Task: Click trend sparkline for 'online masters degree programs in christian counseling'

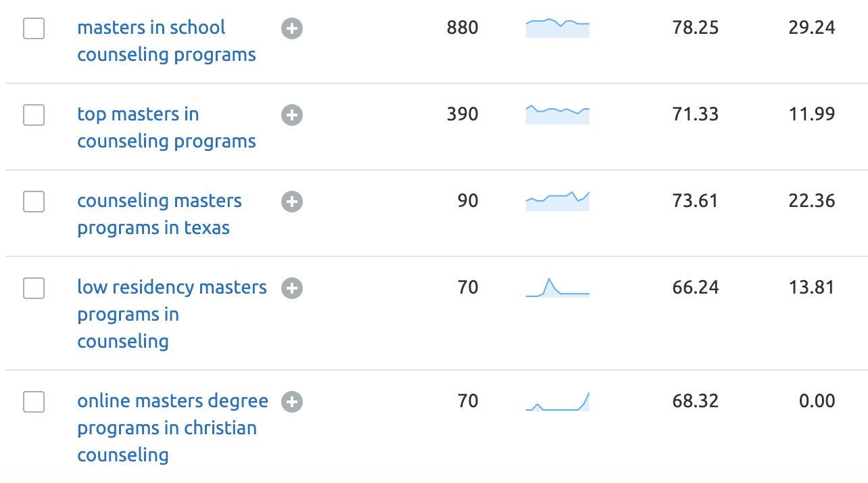Action: 558,402
